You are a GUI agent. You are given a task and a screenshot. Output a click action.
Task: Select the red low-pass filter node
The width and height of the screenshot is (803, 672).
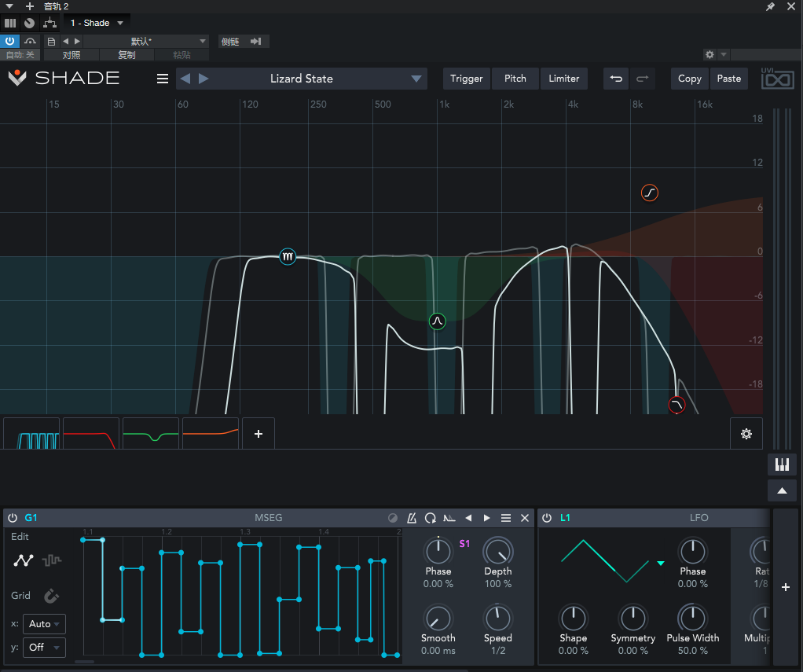click(x=676, y=405)
